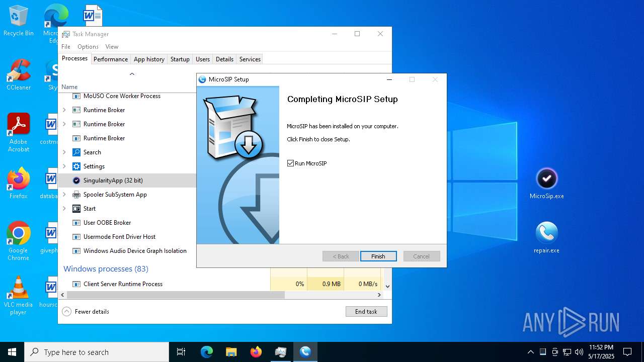The width and height of the screenshot is (644, 362).
Task: Open the View menu in Task Manager
Action: [112, 47]
